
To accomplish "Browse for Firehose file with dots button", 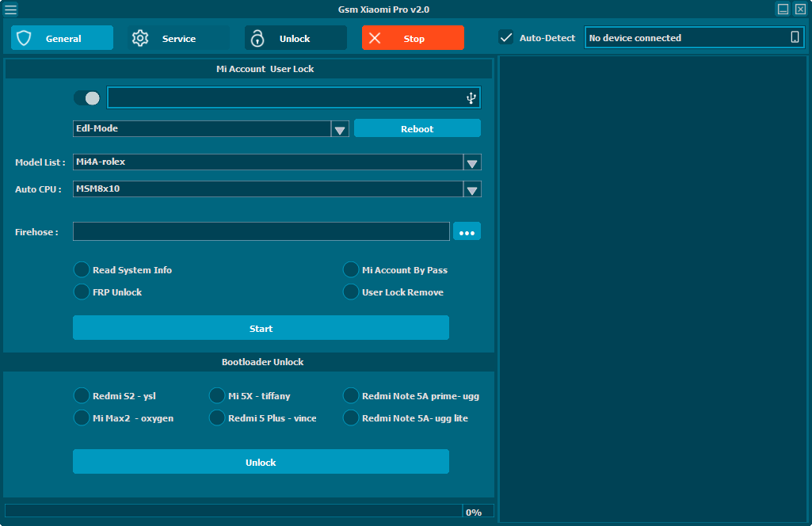I will click(x=467, y=231).
